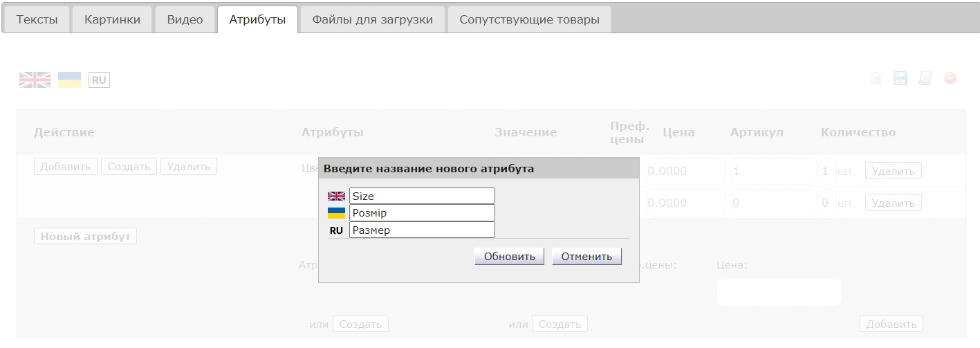Click the note with pencil edit icon

point(925,79)
